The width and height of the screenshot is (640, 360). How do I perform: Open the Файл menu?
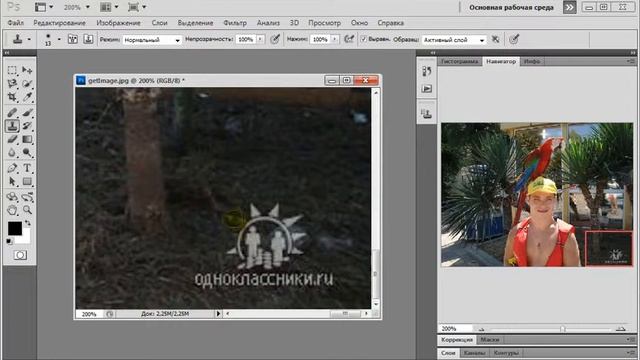coord(16,23)
